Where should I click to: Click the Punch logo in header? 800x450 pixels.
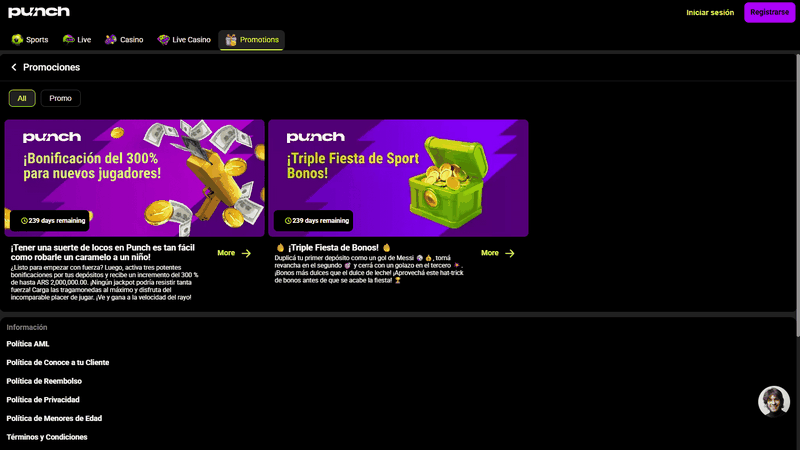pyautogui.click(x=41, y=12)
